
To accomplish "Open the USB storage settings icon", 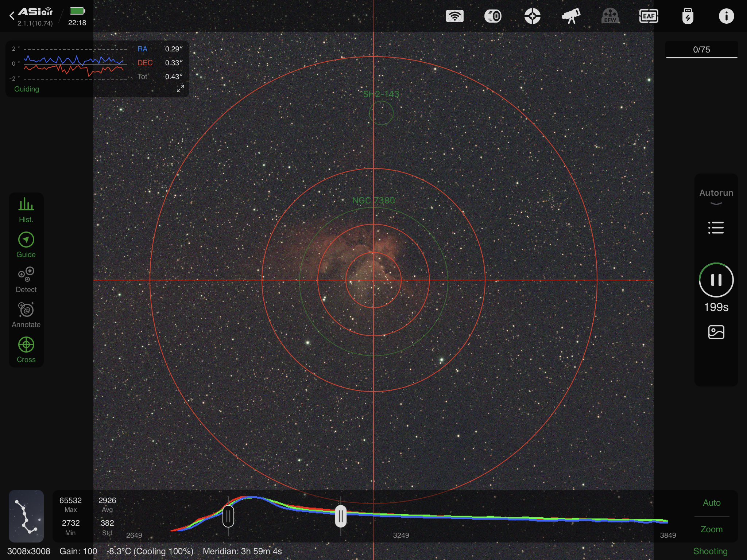I will coord(688,16).
